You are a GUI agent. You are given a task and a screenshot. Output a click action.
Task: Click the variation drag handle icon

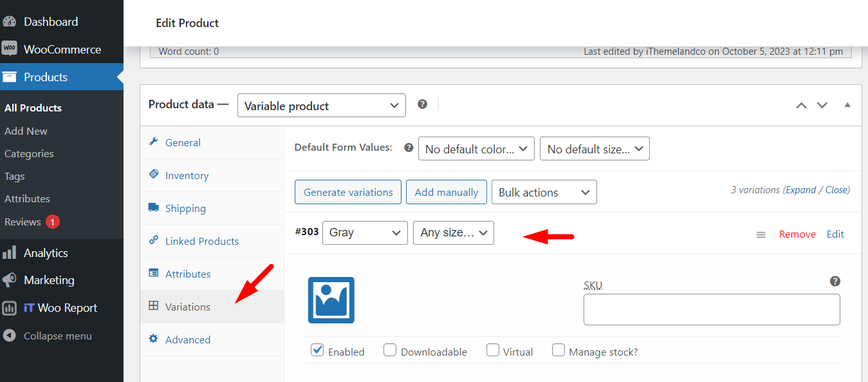761,234
